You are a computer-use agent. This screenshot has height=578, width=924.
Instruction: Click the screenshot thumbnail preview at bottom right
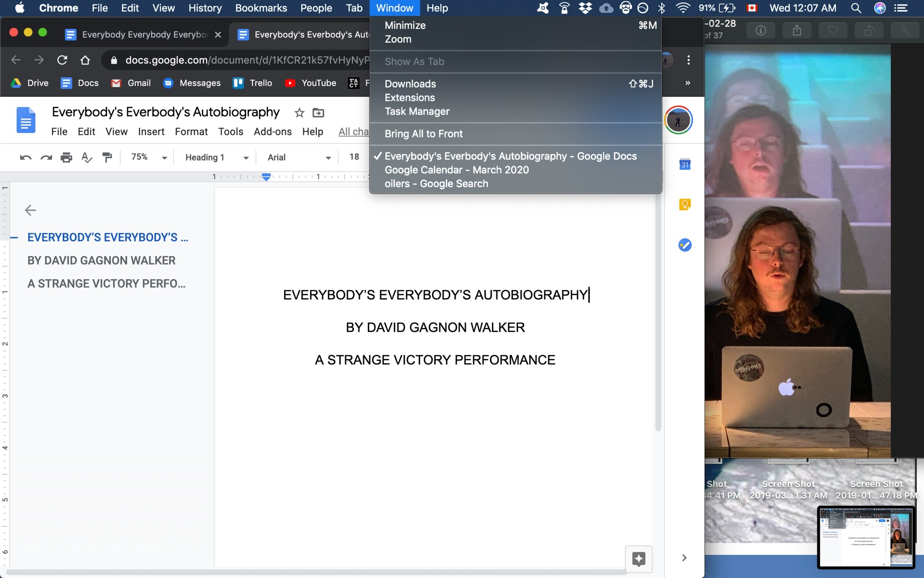coord(866,537)
